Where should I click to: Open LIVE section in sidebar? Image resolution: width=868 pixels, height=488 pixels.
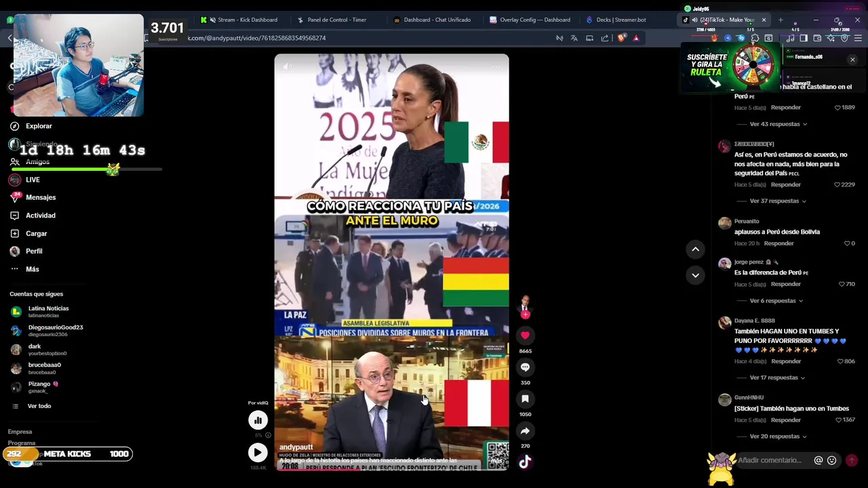click(x=33, y=180)
